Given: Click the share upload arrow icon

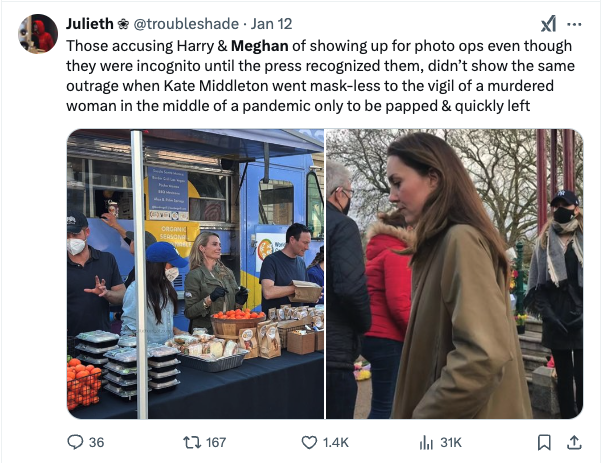Looking at the screenshot, I should click(575, 442).
